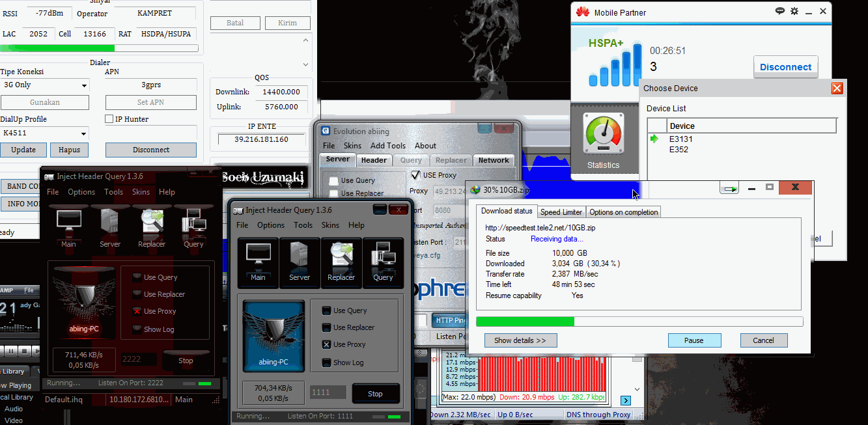Click Evolution abiing title bar icon
868x425 pixels.
click(326, 131)
